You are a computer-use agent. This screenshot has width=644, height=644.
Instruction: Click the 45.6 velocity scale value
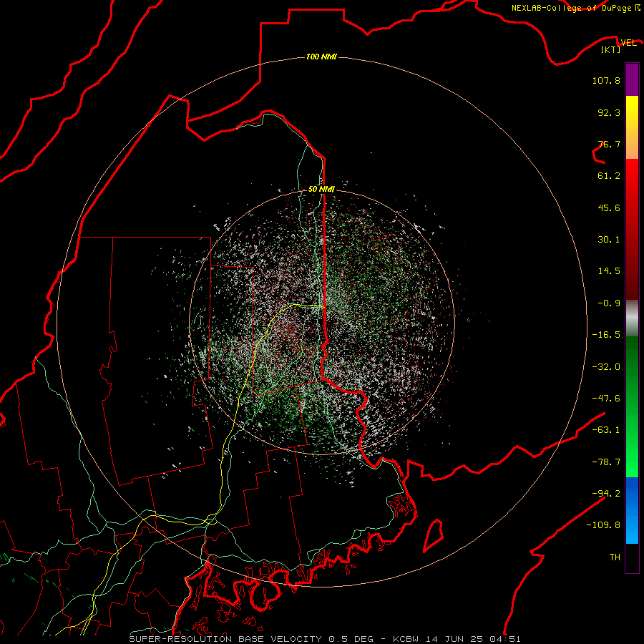click(x=609, y=208)
